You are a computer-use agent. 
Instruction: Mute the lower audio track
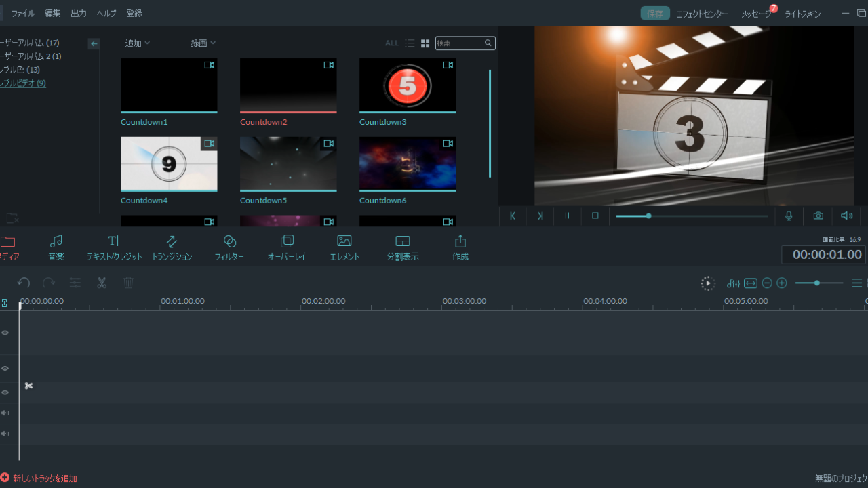click(x=5, y=433)
